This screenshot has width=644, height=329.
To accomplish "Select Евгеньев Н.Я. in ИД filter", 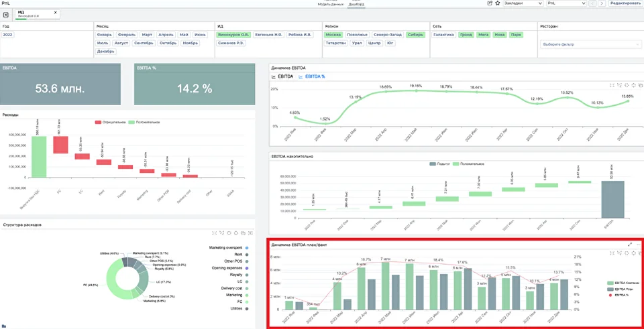I will click(268, 35).
